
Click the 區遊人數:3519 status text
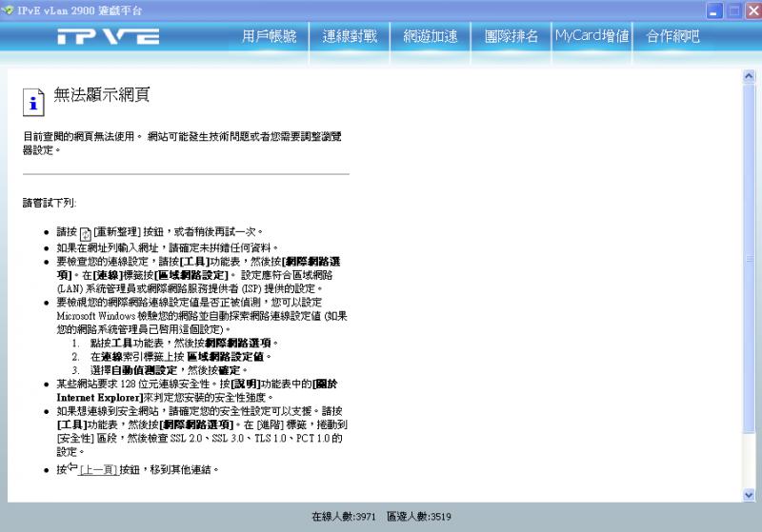point(419,517)
